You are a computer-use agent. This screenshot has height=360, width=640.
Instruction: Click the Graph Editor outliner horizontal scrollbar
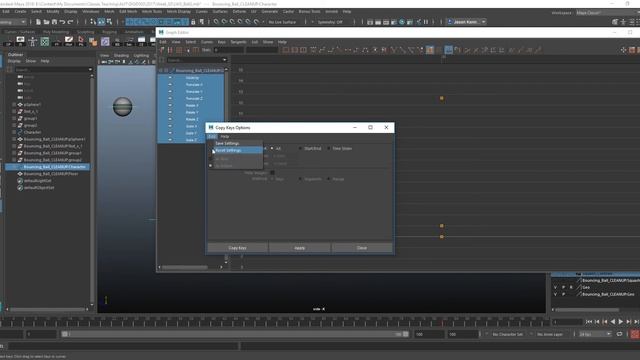pos(185,267)
